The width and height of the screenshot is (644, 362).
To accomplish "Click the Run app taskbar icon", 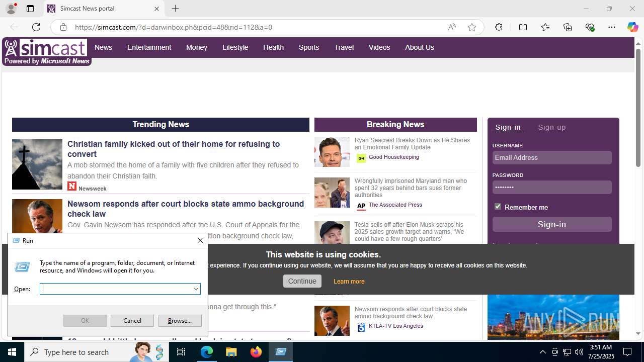I will (x=281, y=352).
